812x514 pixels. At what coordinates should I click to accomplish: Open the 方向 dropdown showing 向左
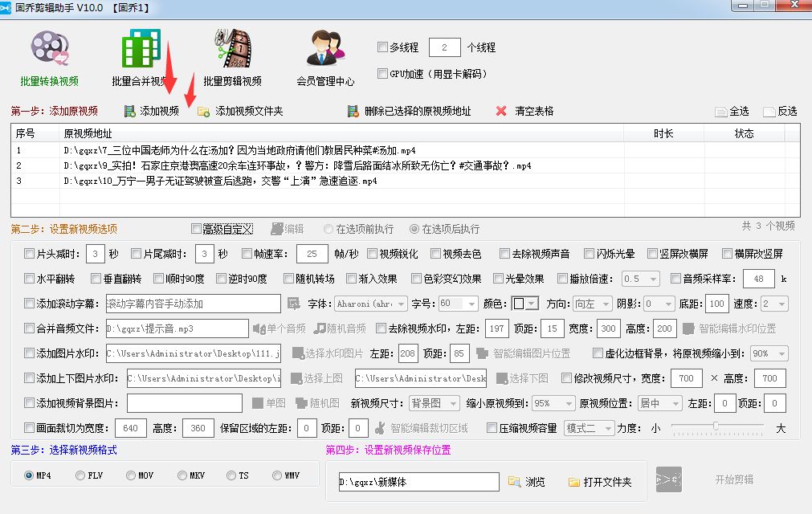click(593, 304)
